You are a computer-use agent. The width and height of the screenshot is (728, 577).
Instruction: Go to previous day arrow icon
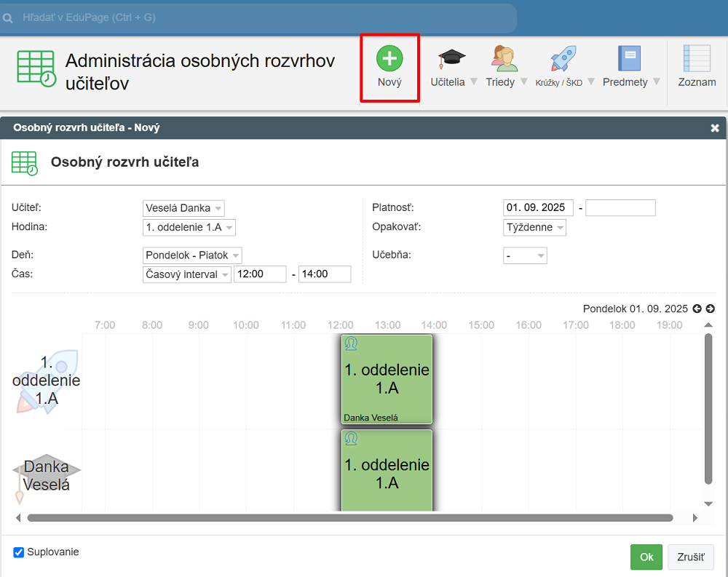[x=697, y=309]
